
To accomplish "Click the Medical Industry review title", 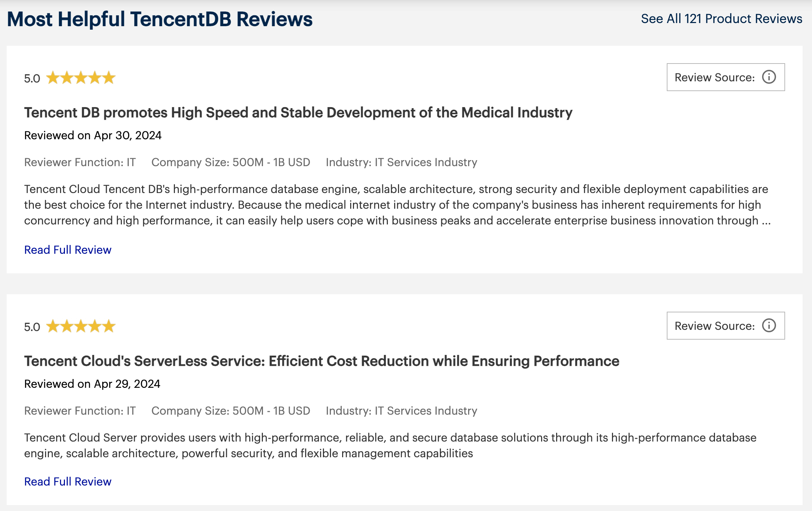I will coord(298,113).
